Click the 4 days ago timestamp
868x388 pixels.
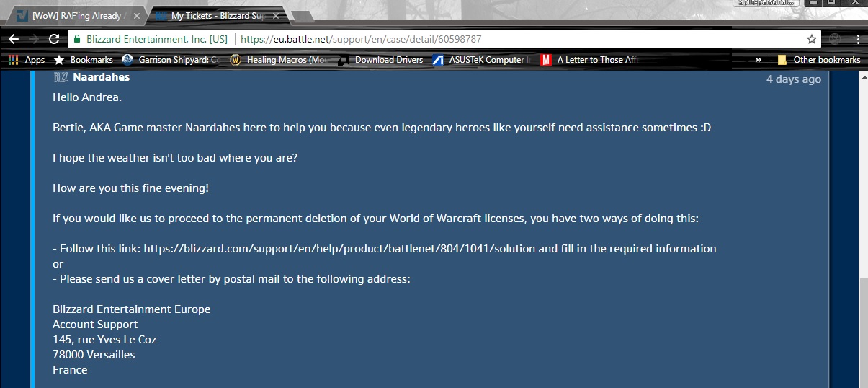[794, 79]
